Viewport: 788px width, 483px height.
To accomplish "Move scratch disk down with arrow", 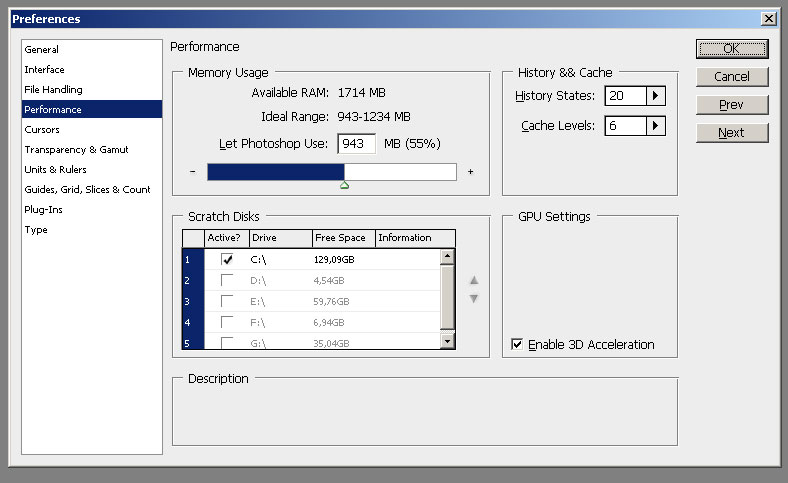I will point(473,299).
